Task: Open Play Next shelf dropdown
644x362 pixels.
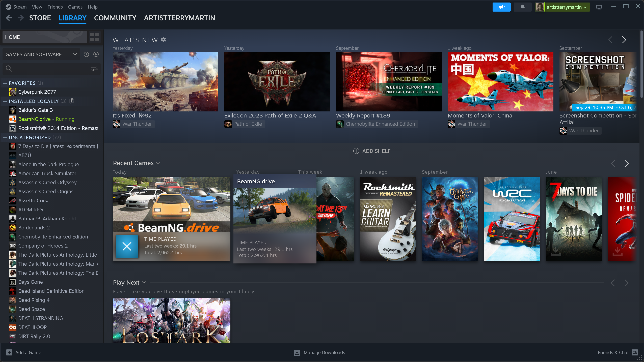Action: 144,283
